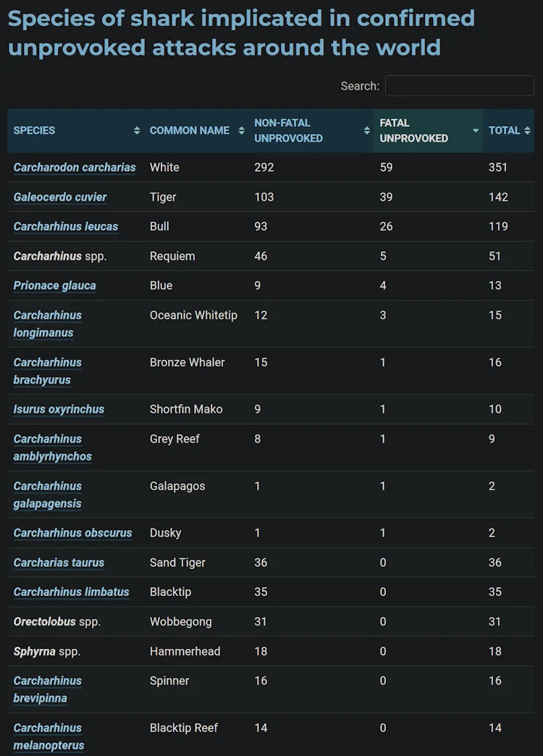The height and width of the screenshot is (756, 543).
Task: Open Carcharhinus longimanus species link
Action: click(x=47, y=324)
